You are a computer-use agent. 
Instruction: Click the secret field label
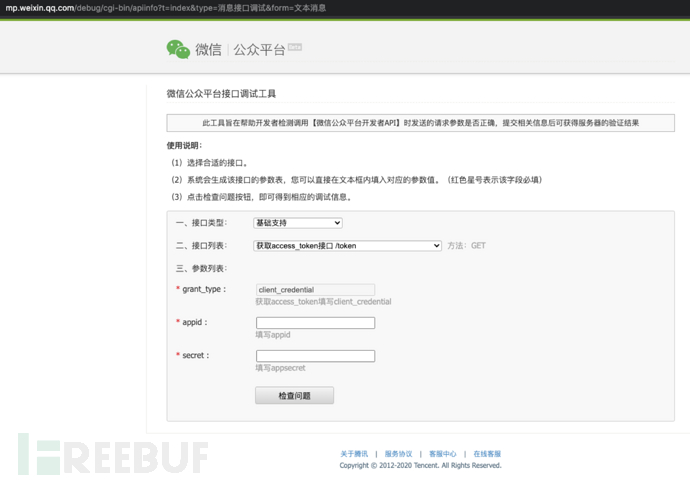point(196,355)
